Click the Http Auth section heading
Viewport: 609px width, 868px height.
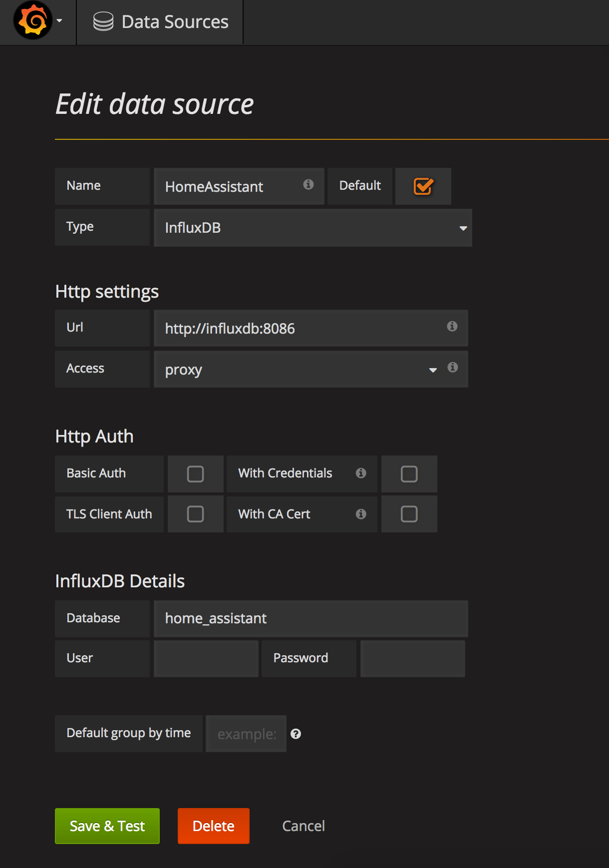[94, 436]
